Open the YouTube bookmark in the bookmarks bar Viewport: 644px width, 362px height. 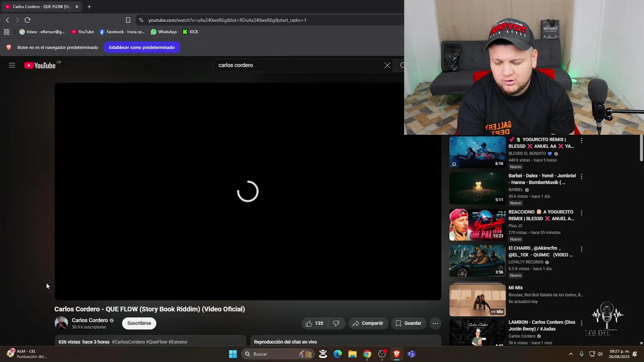(x=83, y=32)
